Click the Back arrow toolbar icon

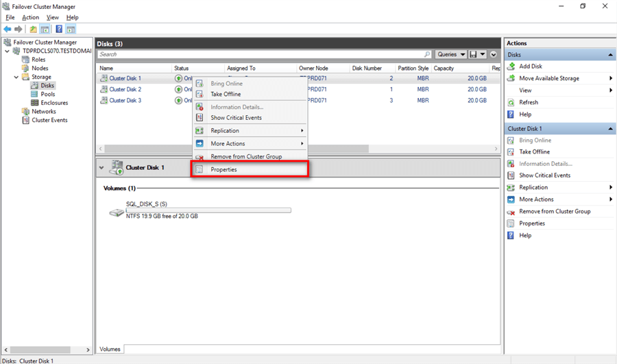8,29
